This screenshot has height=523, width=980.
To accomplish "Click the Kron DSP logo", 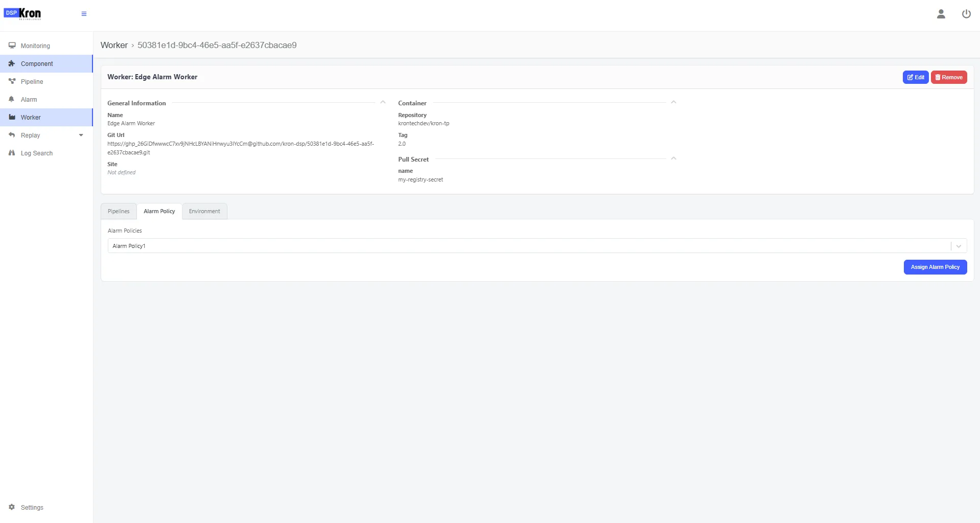I will point(22,14).
